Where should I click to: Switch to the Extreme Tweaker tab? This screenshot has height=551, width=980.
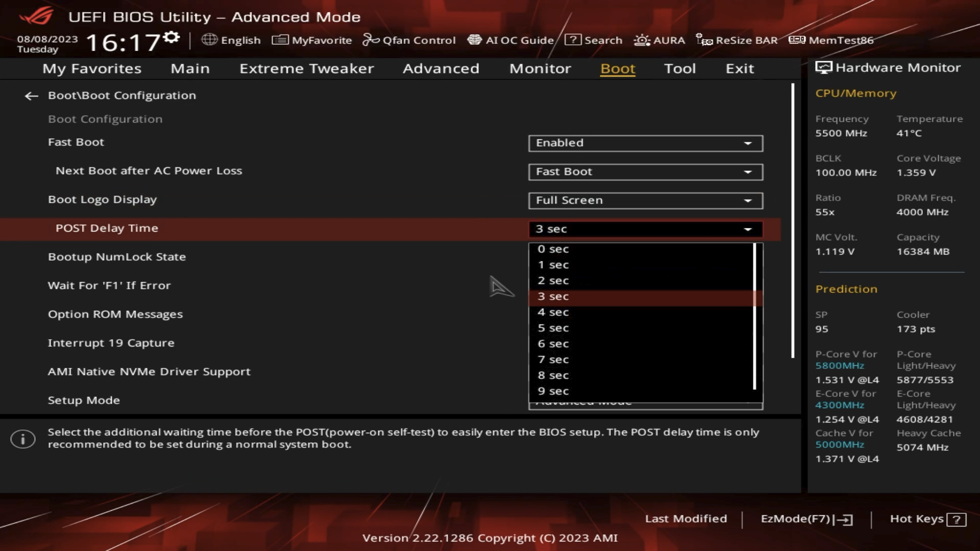tap(306, 68)
